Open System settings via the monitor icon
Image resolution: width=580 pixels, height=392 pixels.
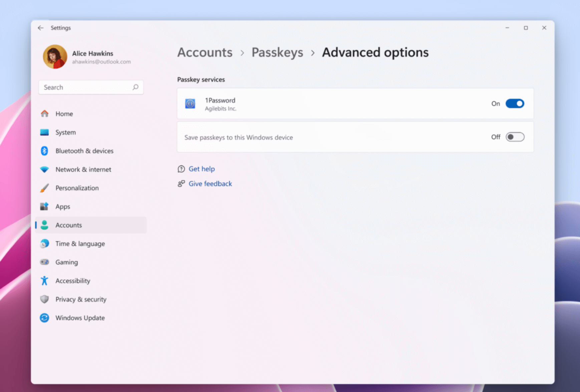coord(44,132)
